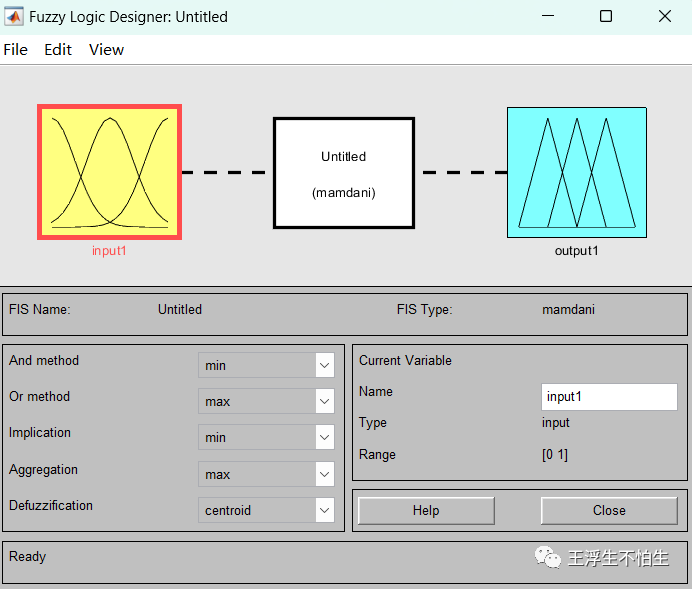
Task: Close the window via title bar X
Action: tap(665, 16)
